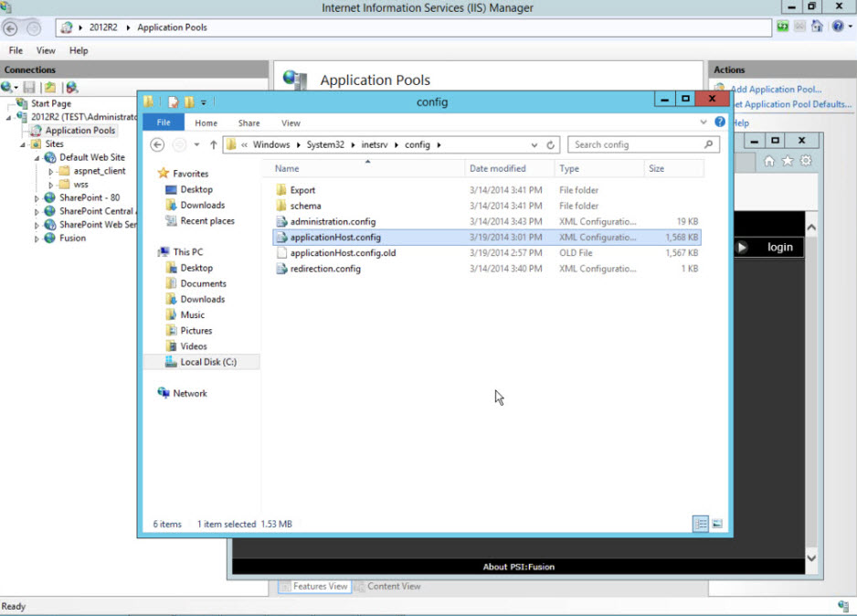Click the save icon in Connections toolbar
Screen dimensions: 857x616
tap(29, 87)
